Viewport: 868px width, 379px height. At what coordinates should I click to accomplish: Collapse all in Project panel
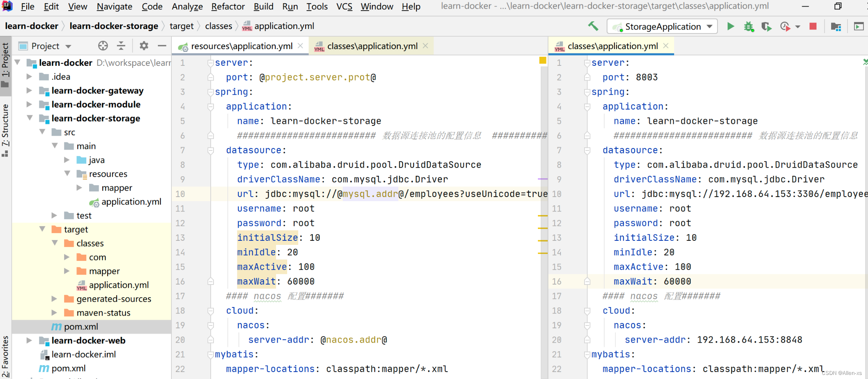pos(121,46)
